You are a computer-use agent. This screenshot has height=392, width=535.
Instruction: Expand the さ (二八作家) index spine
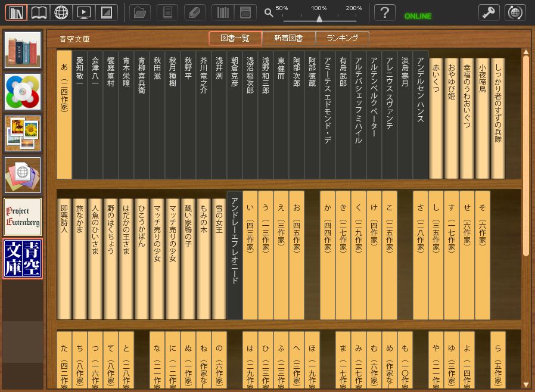(x=421, y=255)
